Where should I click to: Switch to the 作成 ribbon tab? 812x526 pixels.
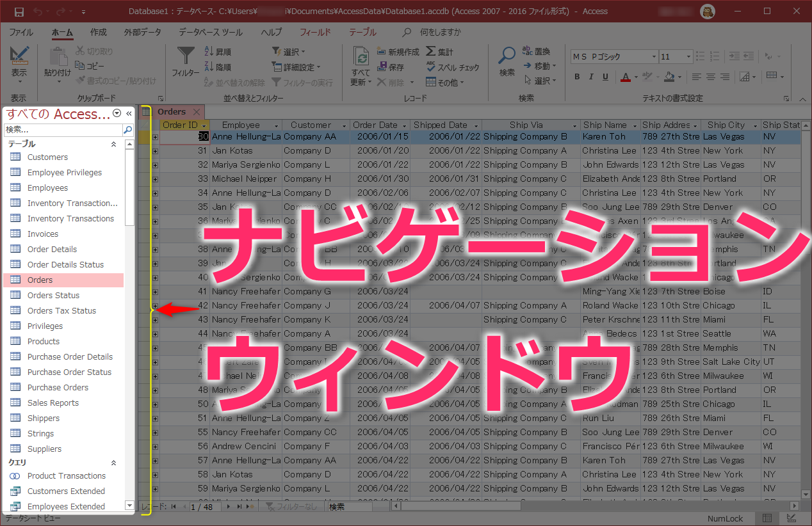(x=99, y=32)
